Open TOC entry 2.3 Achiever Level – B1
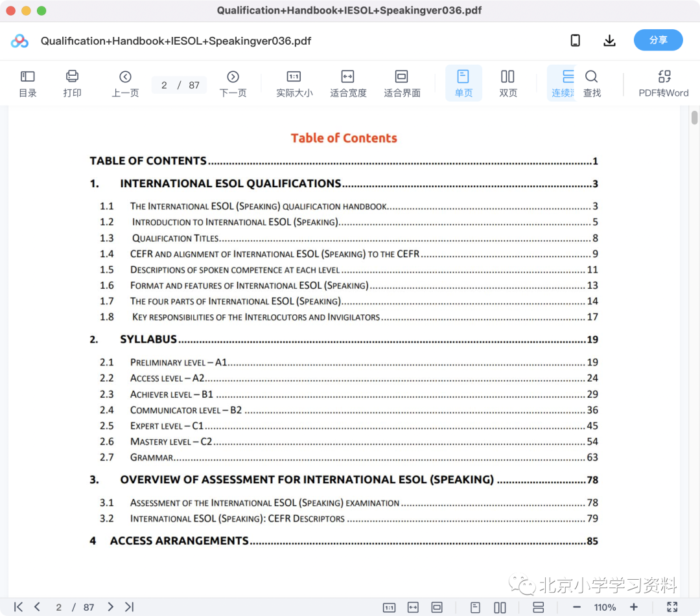 tap(349, 394)
